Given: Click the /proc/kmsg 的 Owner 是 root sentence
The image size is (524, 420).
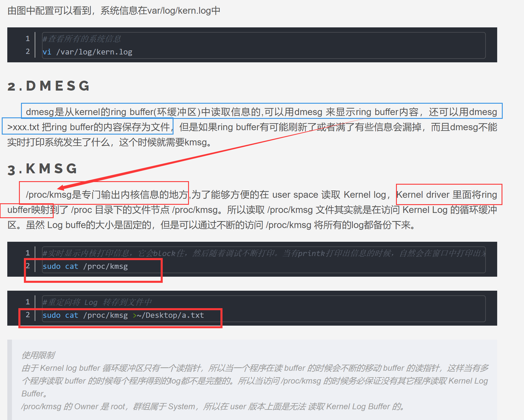Looking at the screenshot, I should (213, 406).
